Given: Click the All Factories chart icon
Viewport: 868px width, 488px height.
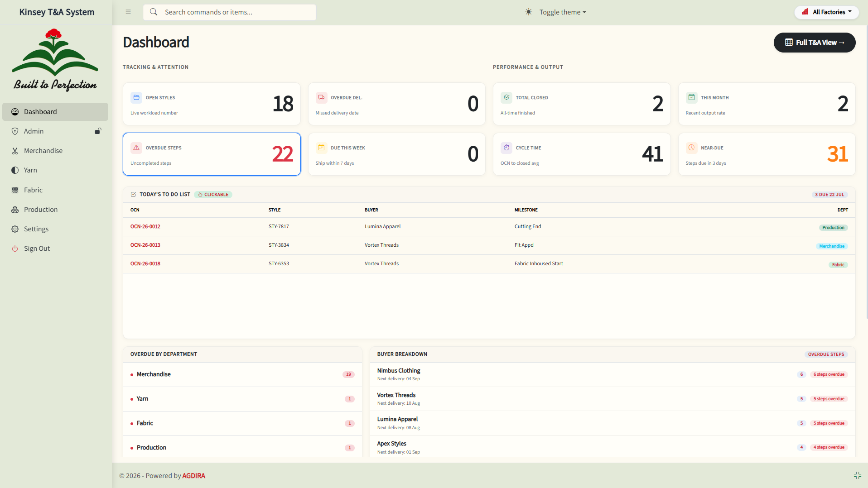Looking at the screenshot, I should pyautogui.click(x=805, y=12).
